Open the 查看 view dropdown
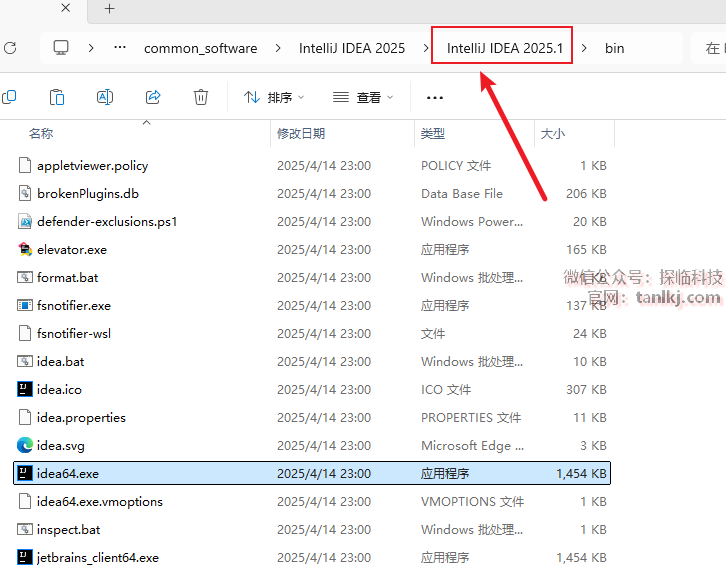Viewport: 726px width, 566px height. coord(363,97)
